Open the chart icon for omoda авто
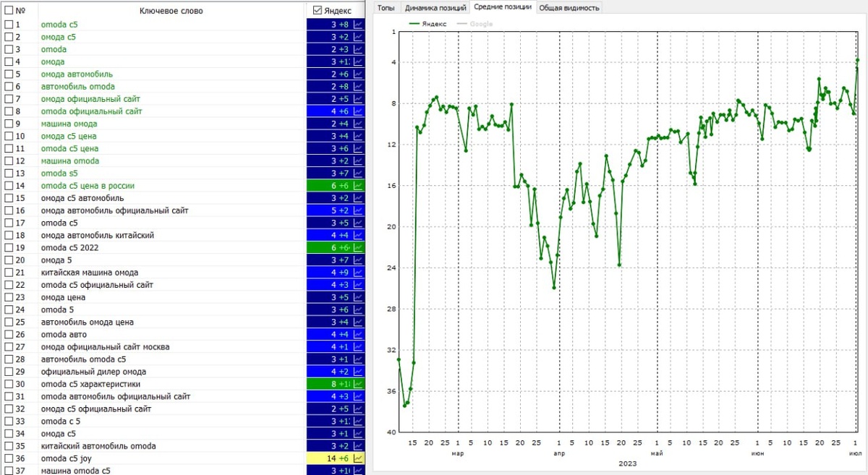 358,334
